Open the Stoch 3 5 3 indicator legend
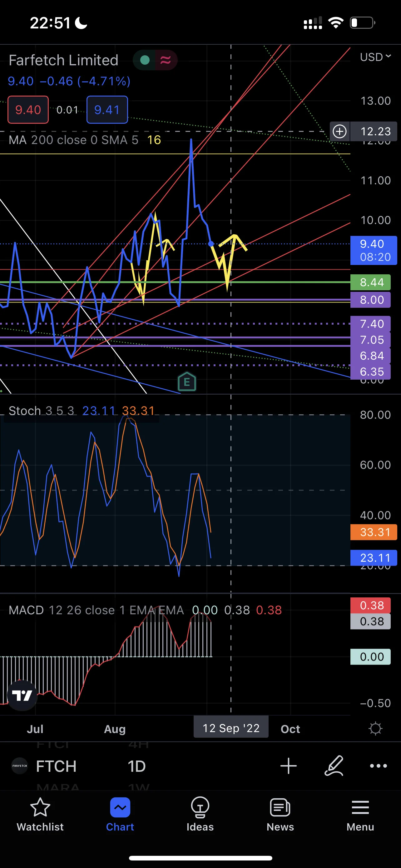The image size is (401, 868). [82, 411]
